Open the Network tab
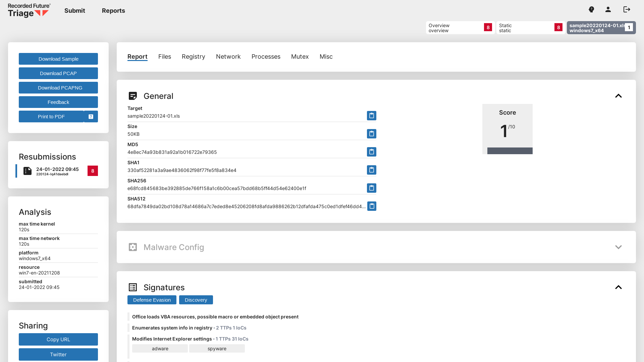644x362 pixels. (x=228, y=57)
